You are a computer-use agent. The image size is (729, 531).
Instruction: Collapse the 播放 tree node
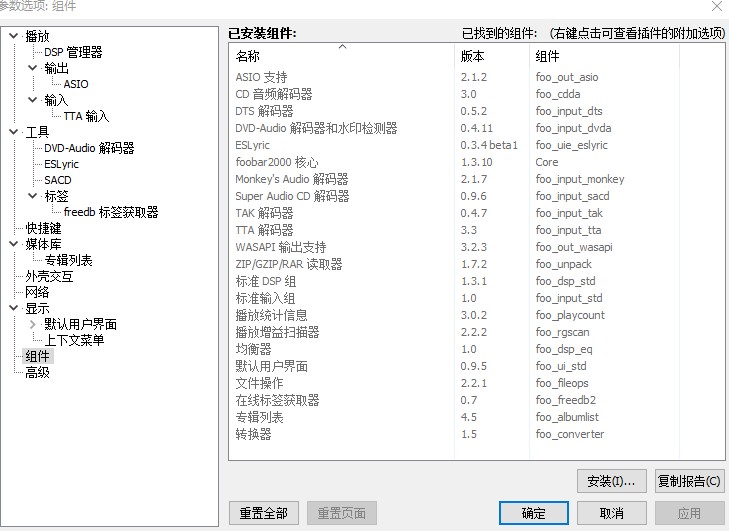click(x=14, y=36)
